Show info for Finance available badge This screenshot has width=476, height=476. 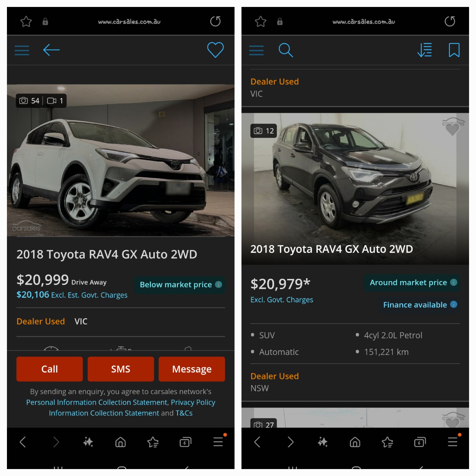tap(454, 304)
